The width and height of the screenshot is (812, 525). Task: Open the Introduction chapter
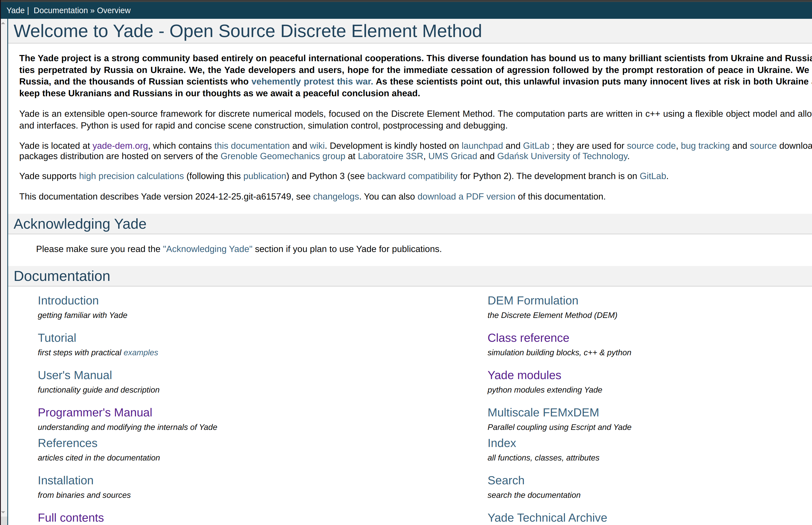click(68, 301)
